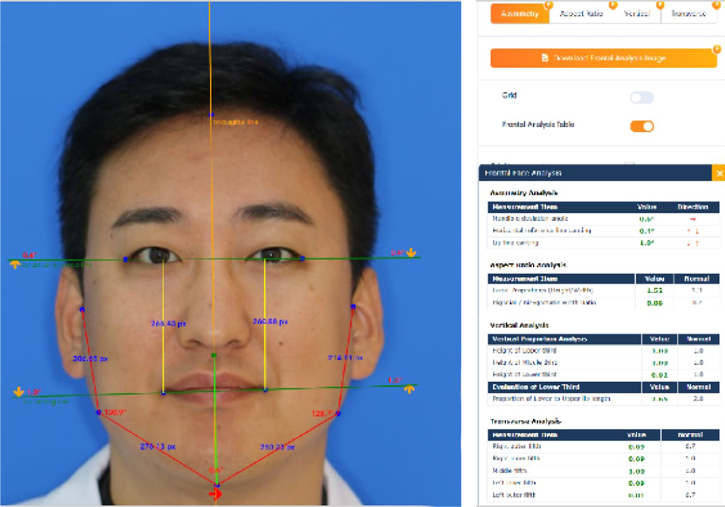This screenshot has width=725, height=507.
Task: Switch to the Transverse tab
Action: click(689, 13)
